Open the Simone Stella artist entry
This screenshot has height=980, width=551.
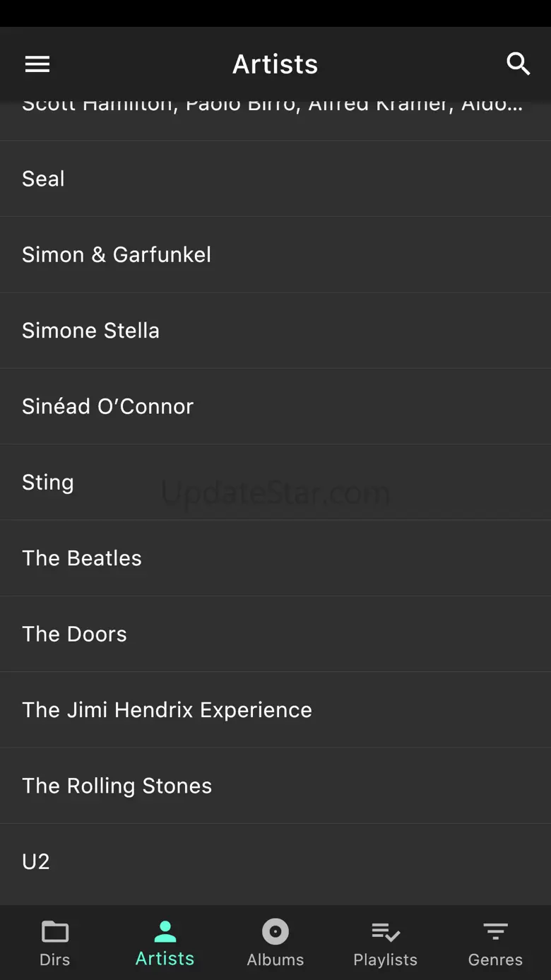tap(91, 331)
